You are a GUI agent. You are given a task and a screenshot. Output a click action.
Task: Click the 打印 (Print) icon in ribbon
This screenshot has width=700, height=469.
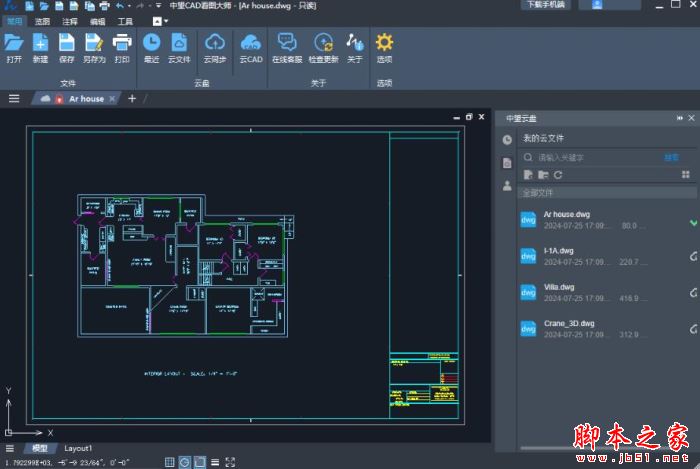(x=122, y=43)
